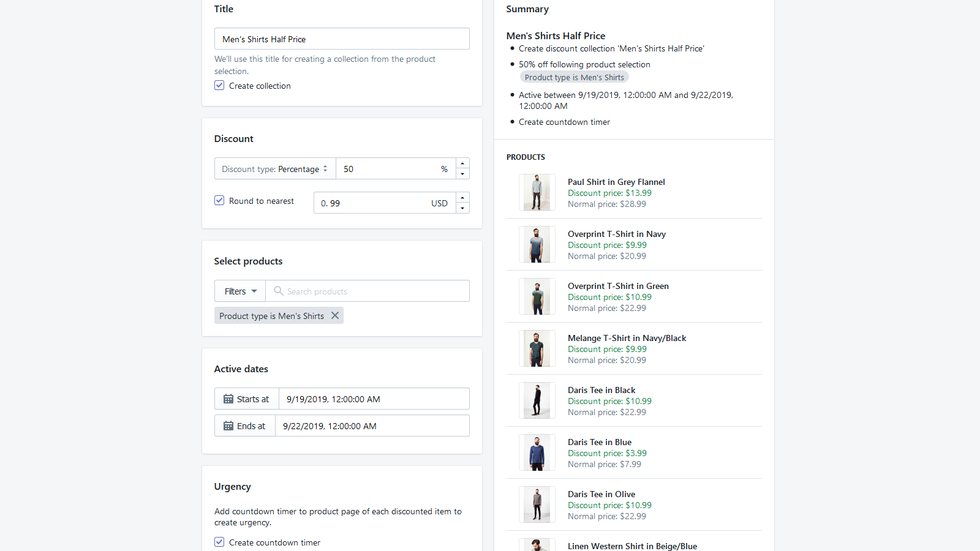This screenshot has height=551, width=980.
Task: Uncheck Create countdown timer
Action: pyautogui.click(x=219, y=542)
